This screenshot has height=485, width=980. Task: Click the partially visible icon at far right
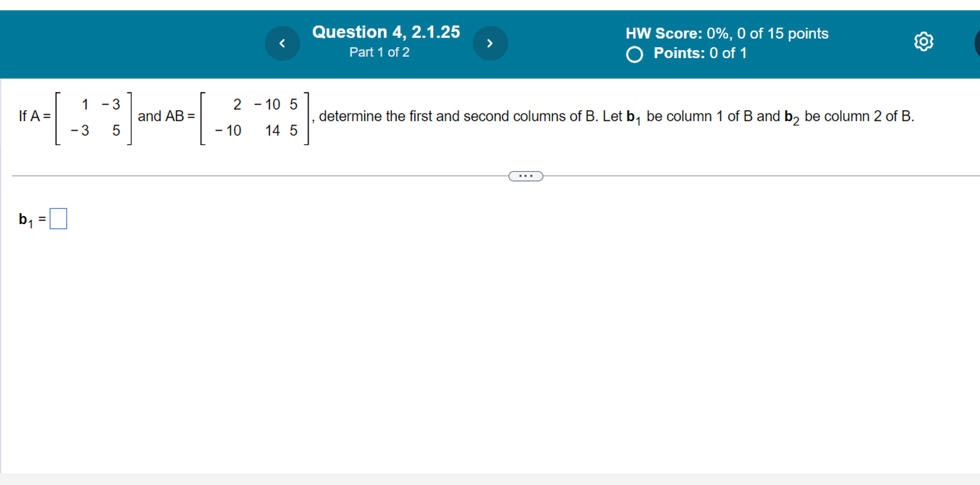point(978,43)
